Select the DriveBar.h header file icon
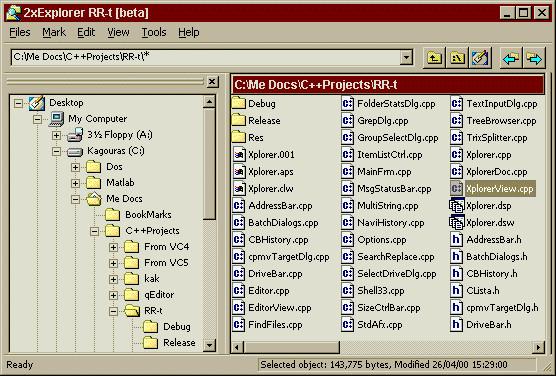This screenshot has height=376, width=556. [456, 325]
